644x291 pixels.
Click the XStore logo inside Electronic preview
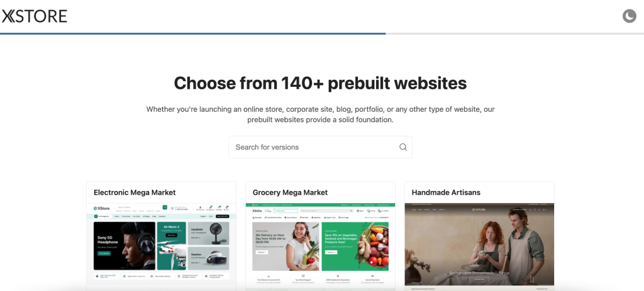(x=101, y=208)
